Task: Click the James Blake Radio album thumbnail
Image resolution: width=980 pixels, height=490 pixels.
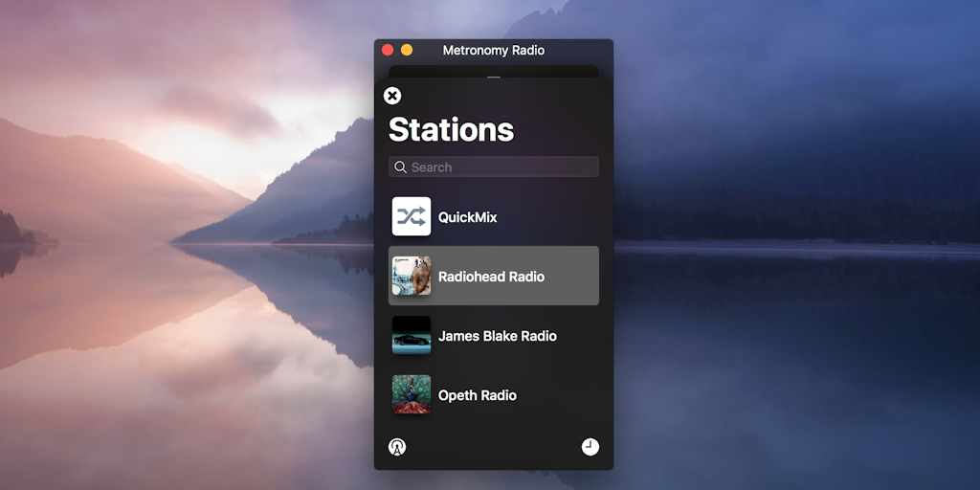Action: [x=412, y=335]
